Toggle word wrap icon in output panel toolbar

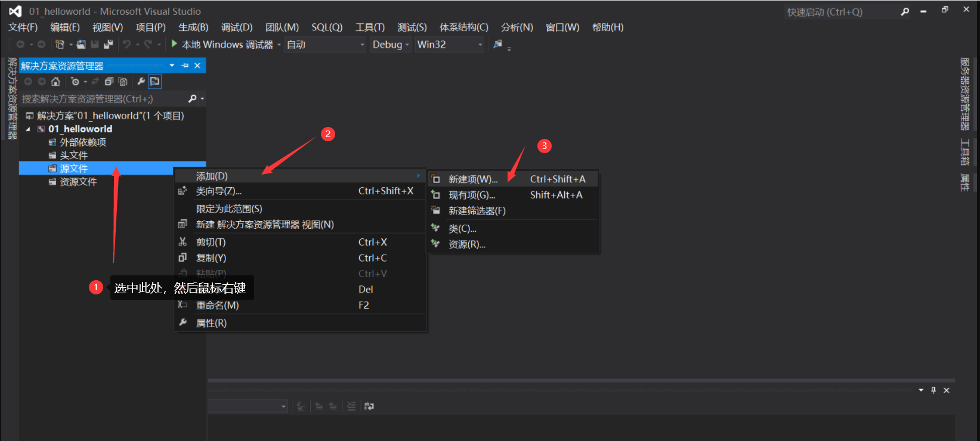tap(369, 406)
